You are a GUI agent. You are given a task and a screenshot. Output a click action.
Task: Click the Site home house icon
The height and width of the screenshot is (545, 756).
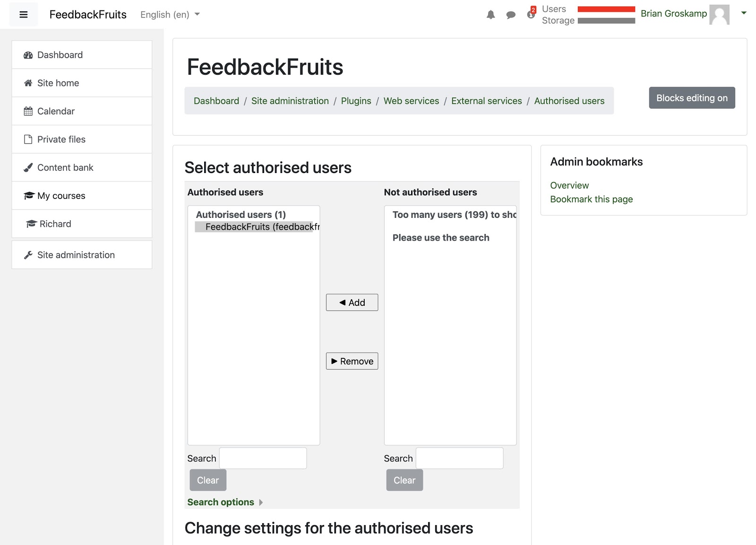(28, 83)
